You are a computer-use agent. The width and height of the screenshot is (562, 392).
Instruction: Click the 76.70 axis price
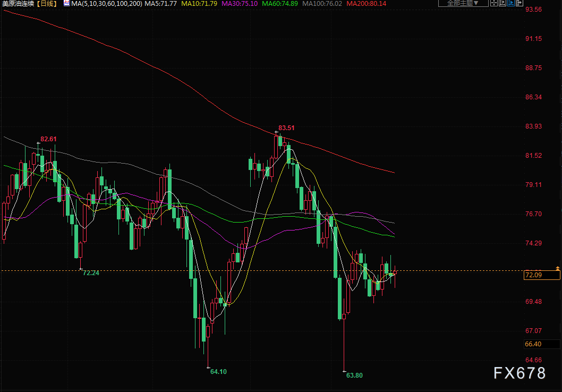533,214
